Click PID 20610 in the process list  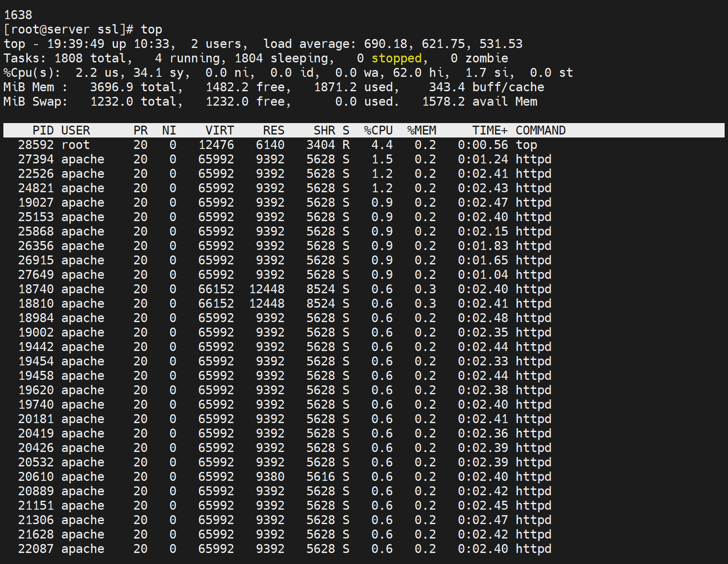[36, 477]
